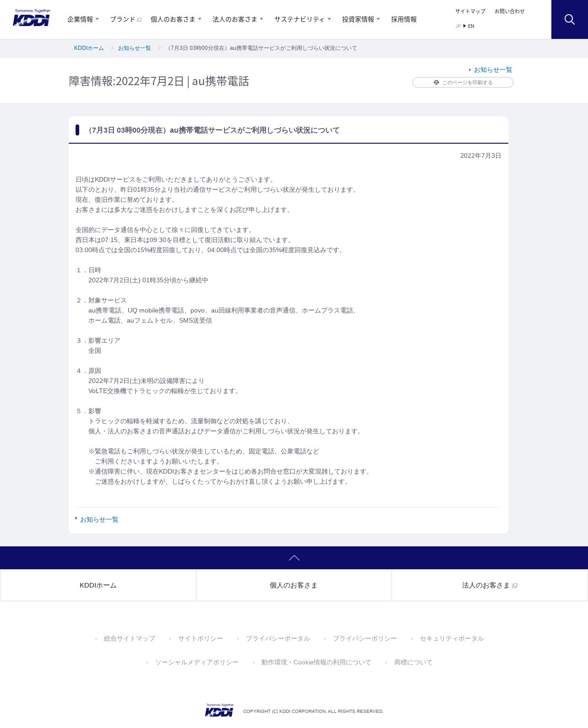Image resolution: width=588 pixels, height=728 pixels.
Task: Go to KDDIホーム breadcrumb
Action: click(x=89, y=48)
